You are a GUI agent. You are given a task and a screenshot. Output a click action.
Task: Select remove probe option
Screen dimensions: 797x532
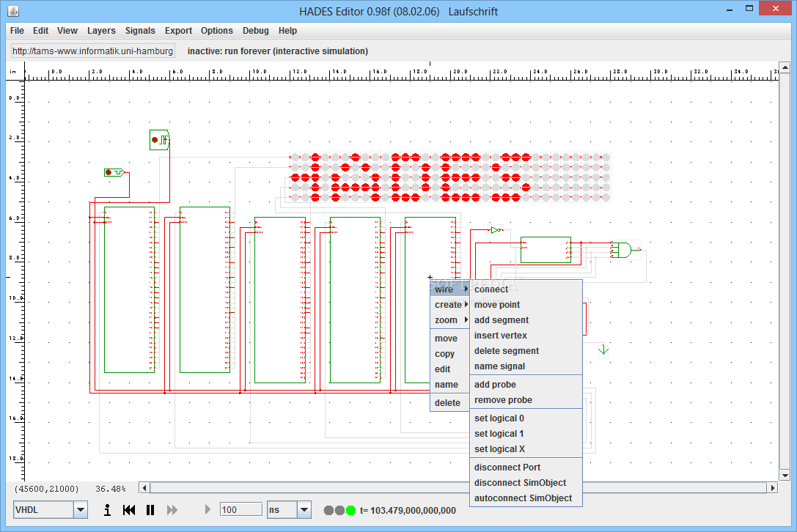tap(526, 400)
